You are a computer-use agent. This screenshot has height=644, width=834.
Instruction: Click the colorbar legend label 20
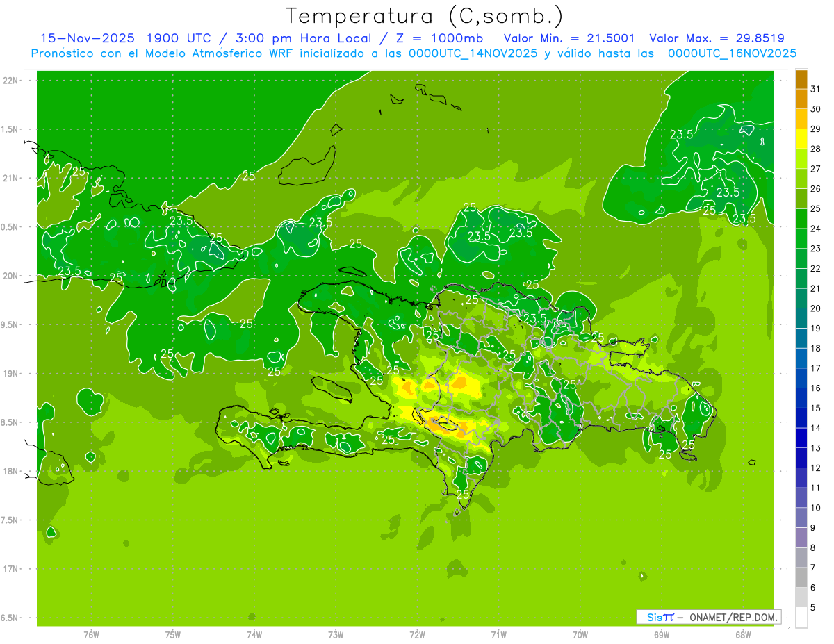[816, 308]
